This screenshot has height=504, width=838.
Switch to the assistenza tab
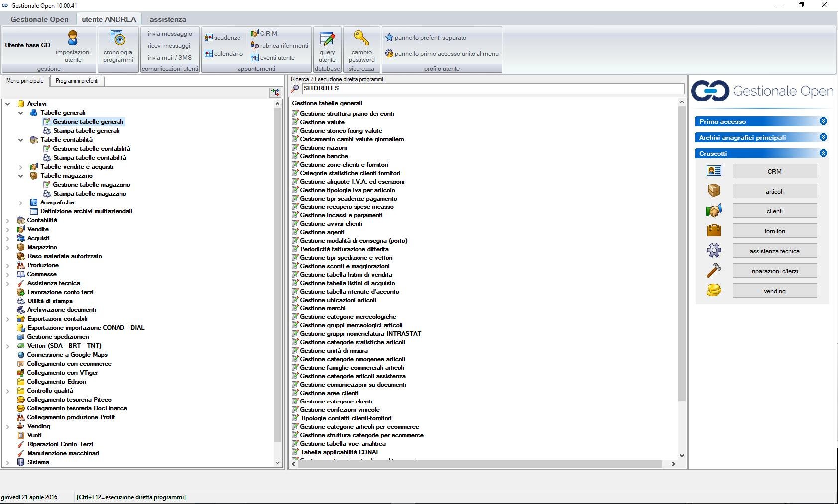168,19
